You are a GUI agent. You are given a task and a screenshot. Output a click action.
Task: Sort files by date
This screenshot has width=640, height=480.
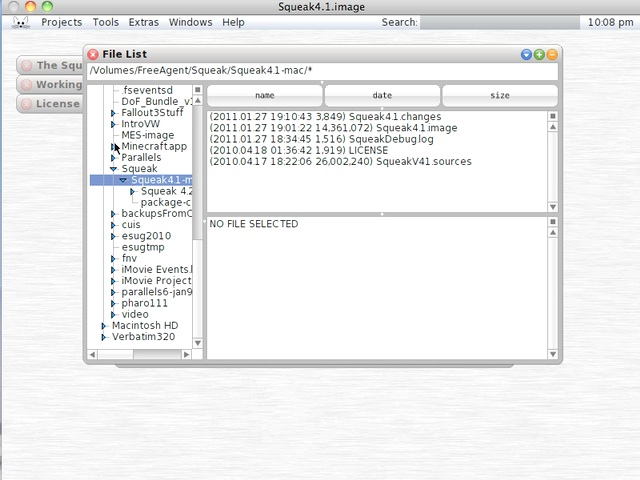click(x=382, y=96)
